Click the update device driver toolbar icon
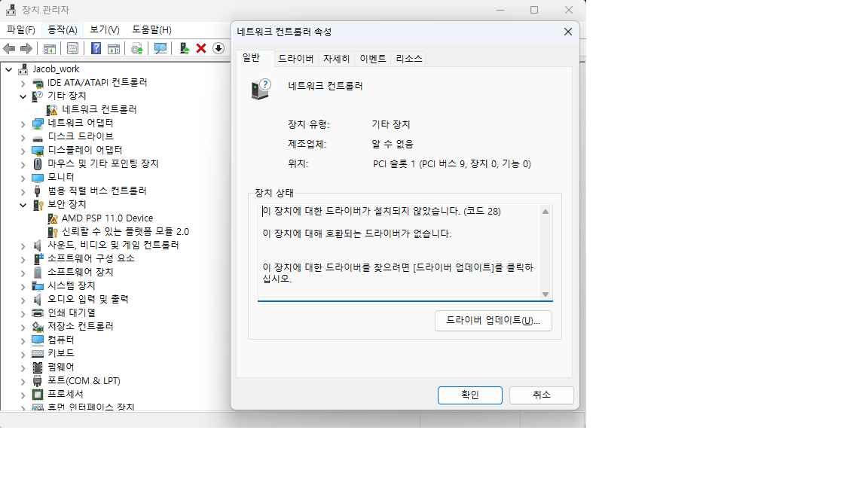 click(136, 49)
